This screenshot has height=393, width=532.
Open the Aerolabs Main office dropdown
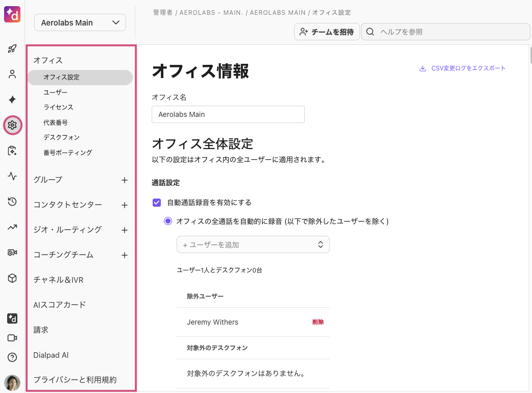[x=80, y=22]
